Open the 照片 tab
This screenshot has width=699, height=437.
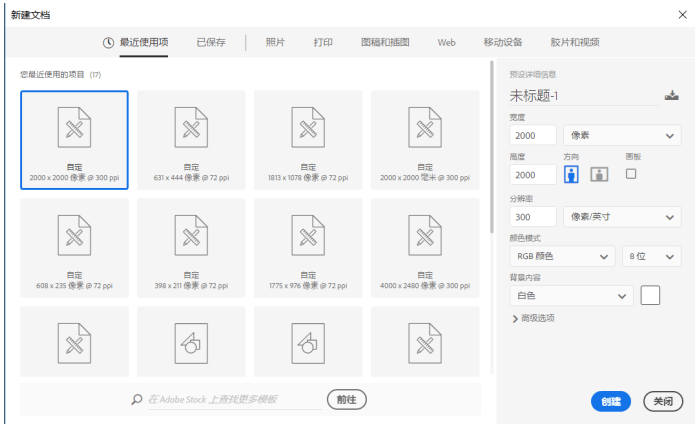point(275,42)
